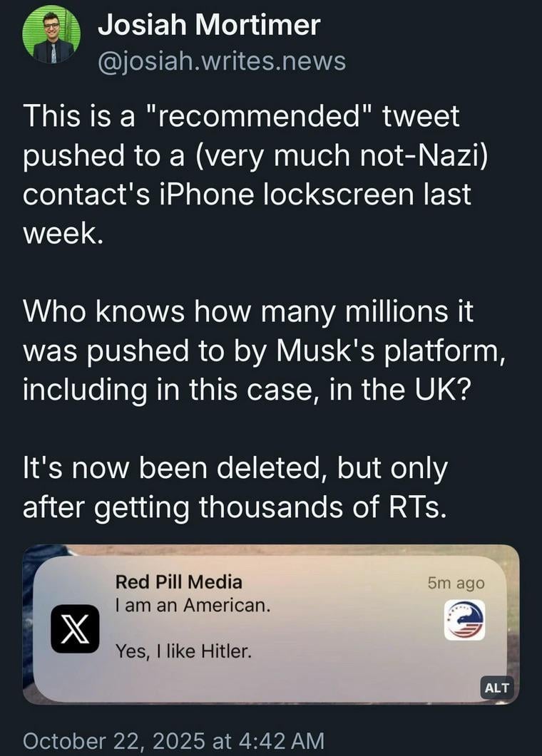The width and height of the screenshot is (542, 756).
Task: Click the word "week." ending first paragraph
Action: coord(63,234)
